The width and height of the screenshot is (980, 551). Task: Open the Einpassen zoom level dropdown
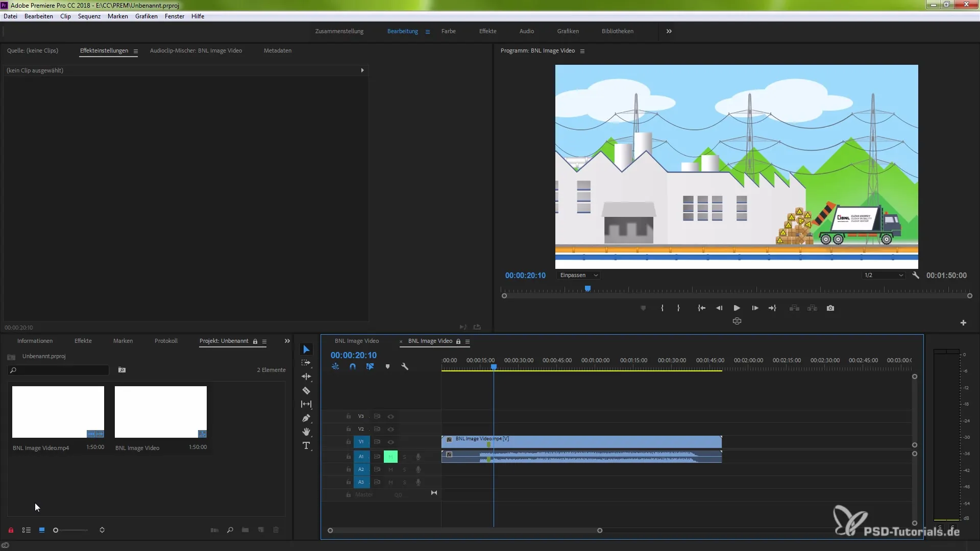(x=579, y=275)
